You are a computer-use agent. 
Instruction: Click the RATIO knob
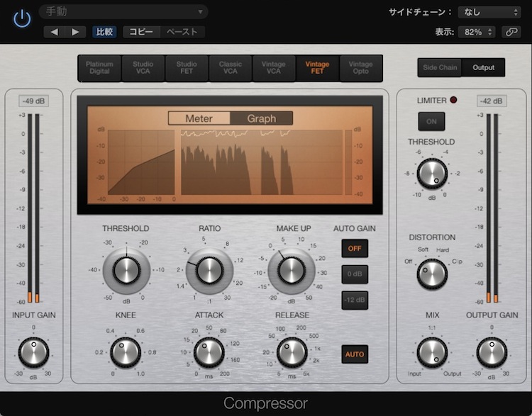pos(209,271)
